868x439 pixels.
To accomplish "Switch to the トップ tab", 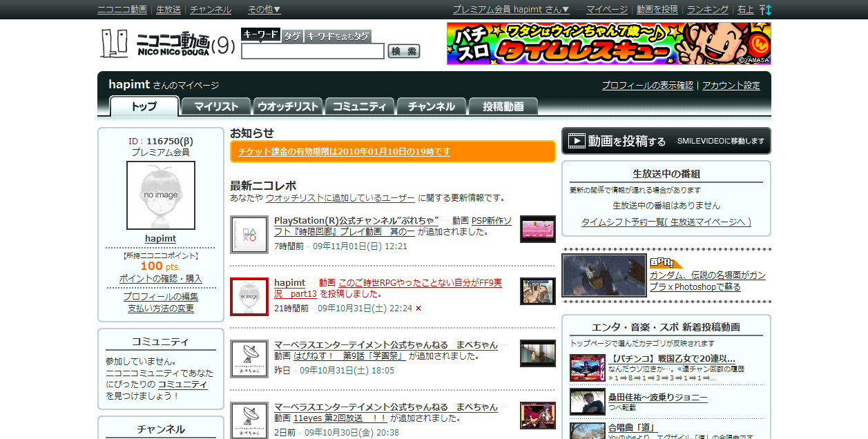I will (144, 106).
